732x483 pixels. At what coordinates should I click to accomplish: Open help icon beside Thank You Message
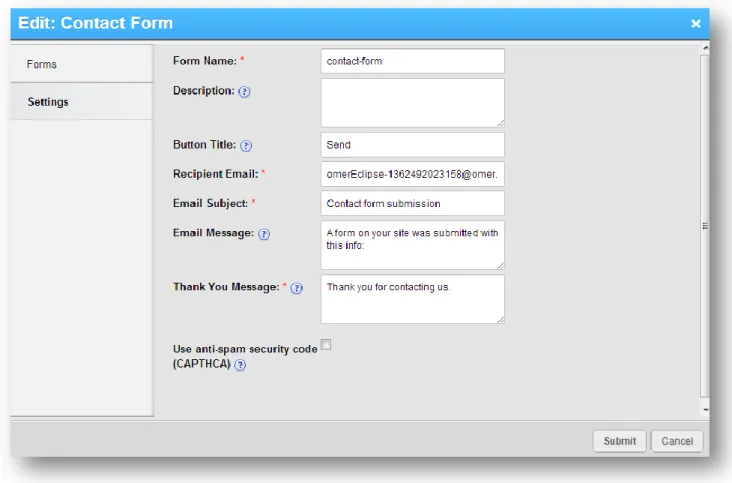click(296, 288)
